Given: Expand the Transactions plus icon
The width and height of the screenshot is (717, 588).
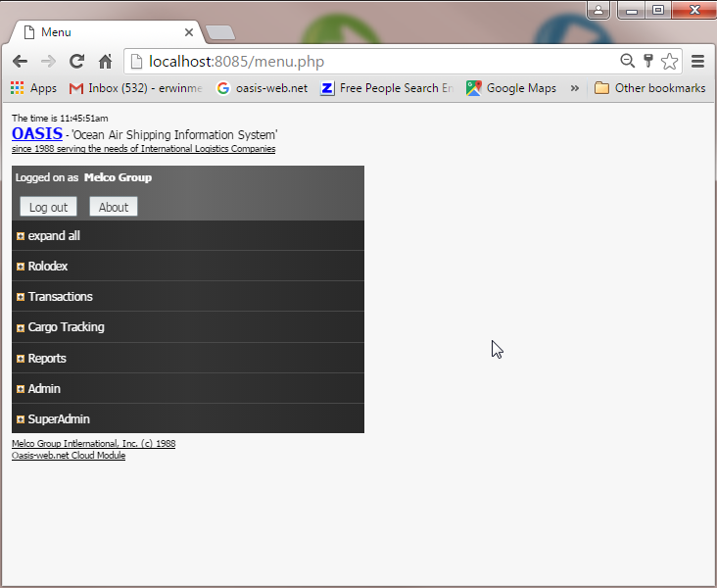Looking at the screenshot, I should (x=21, y=297).
